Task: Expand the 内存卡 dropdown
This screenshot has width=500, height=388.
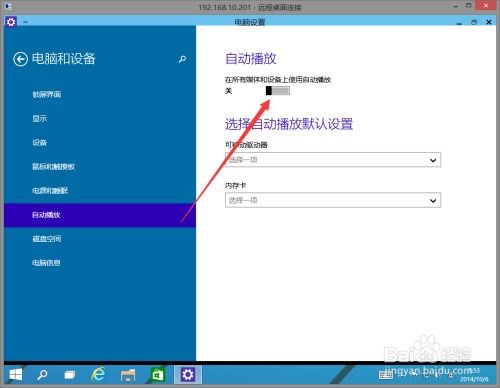Action: [x=333, y=200]
